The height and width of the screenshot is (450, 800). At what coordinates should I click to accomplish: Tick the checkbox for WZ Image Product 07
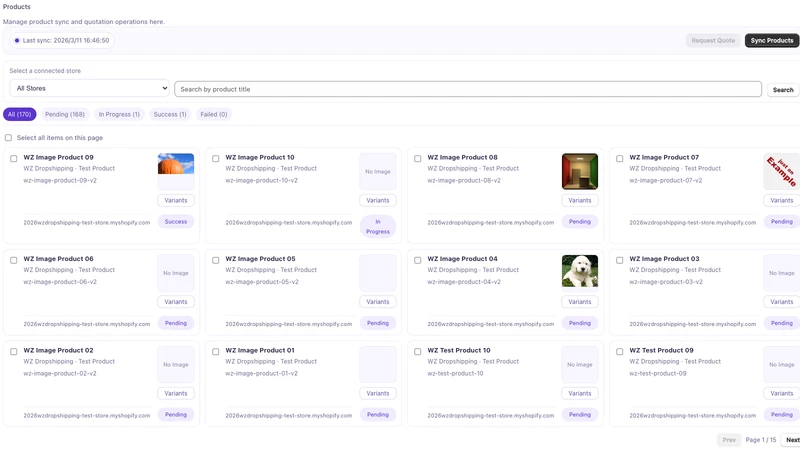coord(620,159)
